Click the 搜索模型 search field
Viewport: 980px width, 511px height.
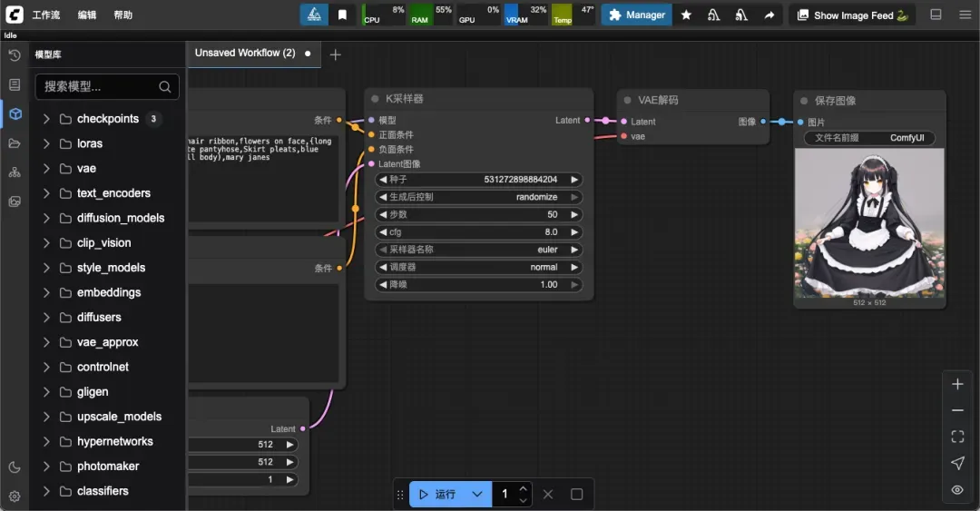(x=107, y=87)
